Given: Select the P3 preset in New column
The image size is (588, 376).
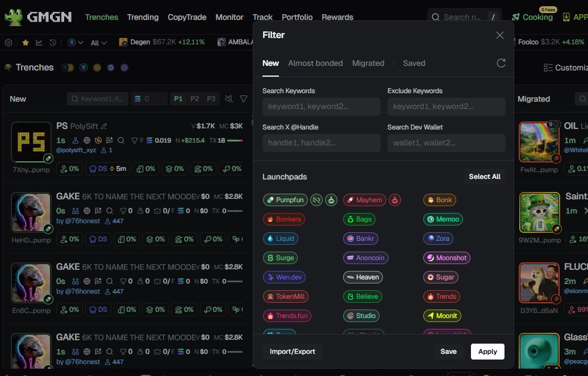Looking at the screenshot, I should pyautogui.click(x=211, y=99).
